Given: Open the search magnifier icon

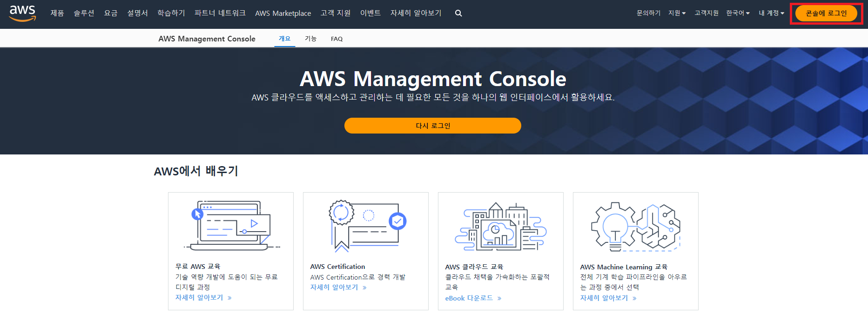Looking at the screenshot, I should pos(458,13).
